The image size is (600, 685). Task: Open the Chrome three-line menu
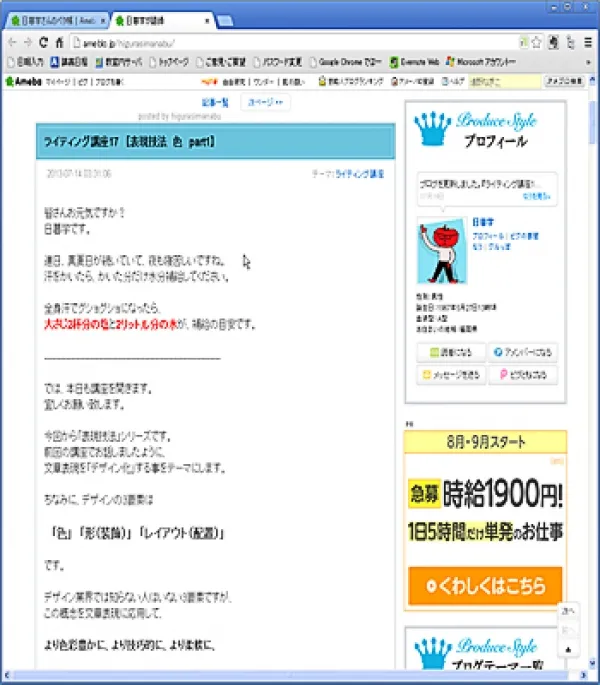[588, 42]
